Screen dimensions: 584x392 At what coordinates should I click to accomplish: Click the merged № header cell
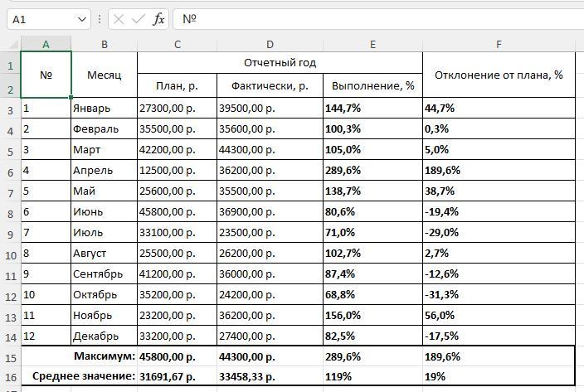click(46, 75)
